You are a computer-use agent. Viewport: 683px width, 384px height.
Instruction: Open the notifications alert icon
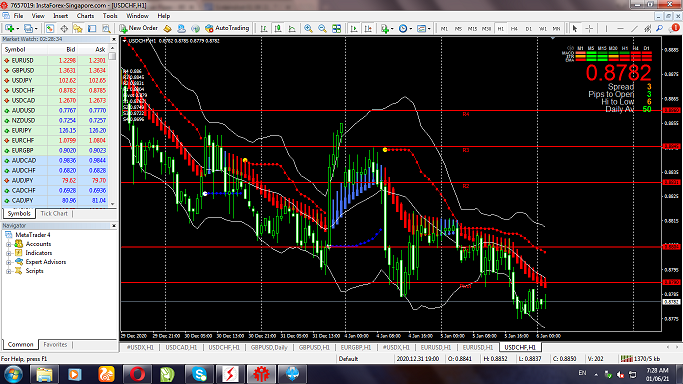click(675, 27)
